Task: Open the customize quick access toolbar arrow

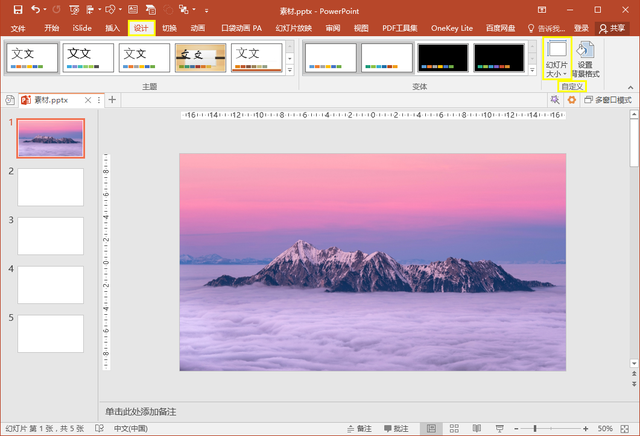Action: click(207, 11)
